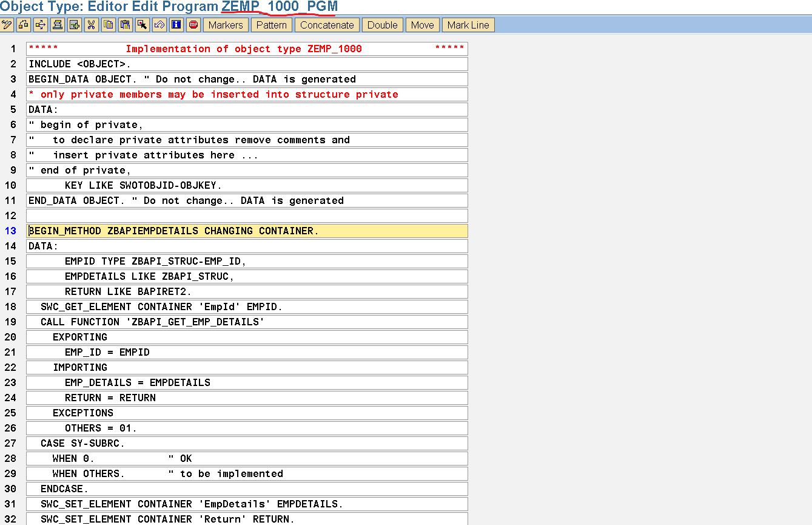Open the Markers function
Screen dimensions: 812x525
(x=225, y=25)
